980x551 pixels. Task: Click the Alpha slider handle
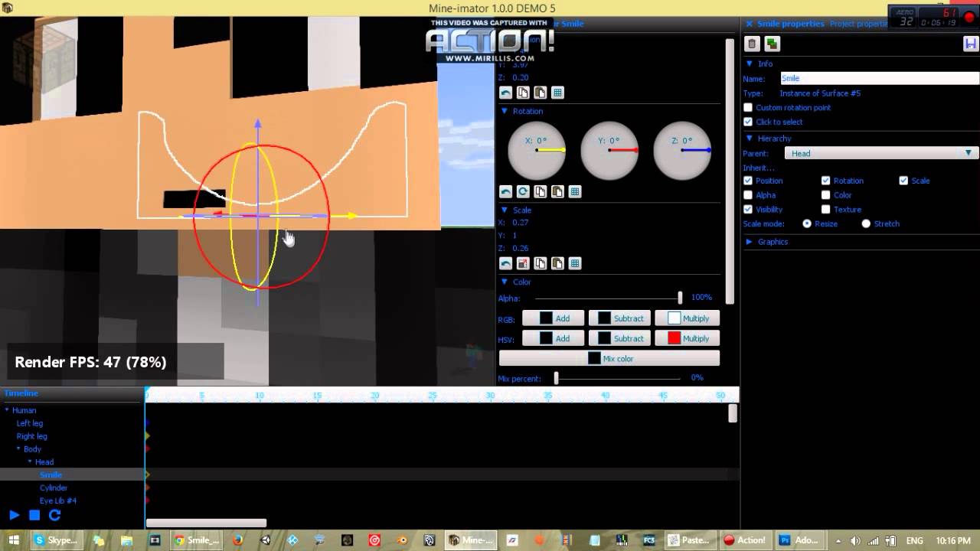point(679,298)
